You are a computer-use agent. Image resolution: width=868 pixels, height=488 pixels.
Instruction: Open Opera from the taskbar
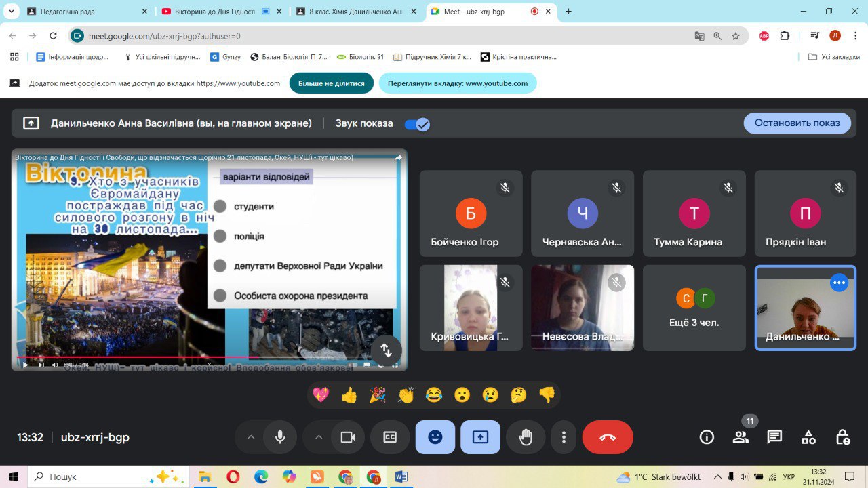tap(233, 476)
